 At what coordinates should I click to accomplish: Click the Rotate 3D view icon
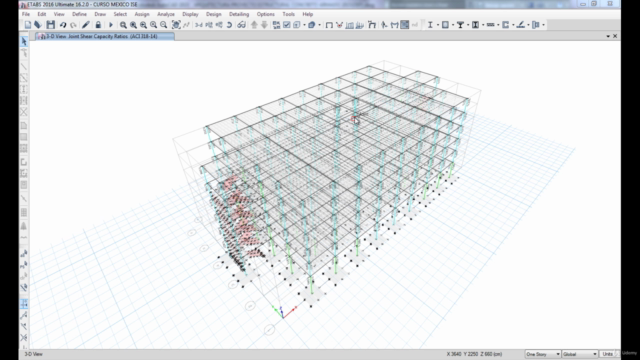point(229,25)
